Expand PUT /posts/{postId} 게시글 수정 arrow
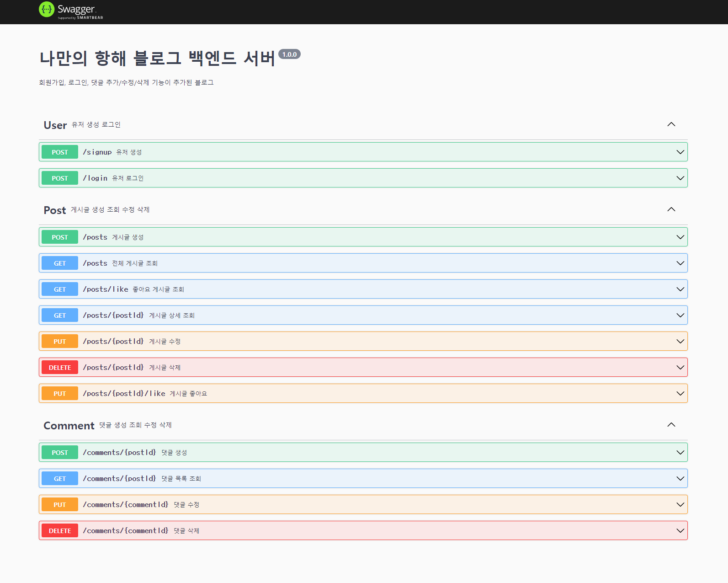 (x=680, y=341)
